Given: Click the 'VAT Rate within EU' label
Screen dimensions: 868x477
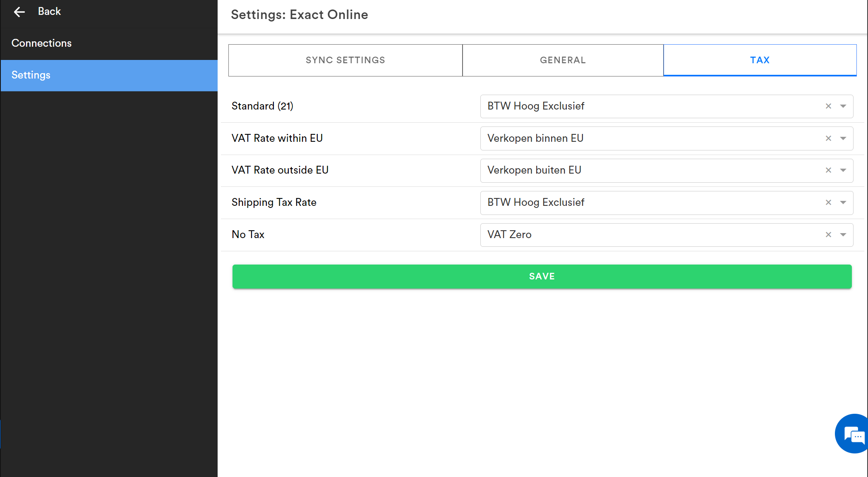Looking at the screenshot, I should [x=277, y=138].
